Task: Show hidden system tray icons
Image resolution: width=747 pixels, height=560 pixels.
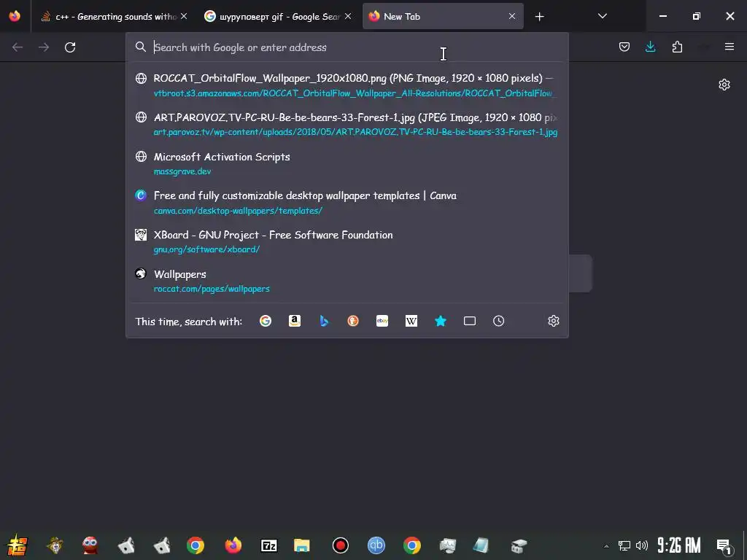Action: pyautogui.click(x=606, y=546)
